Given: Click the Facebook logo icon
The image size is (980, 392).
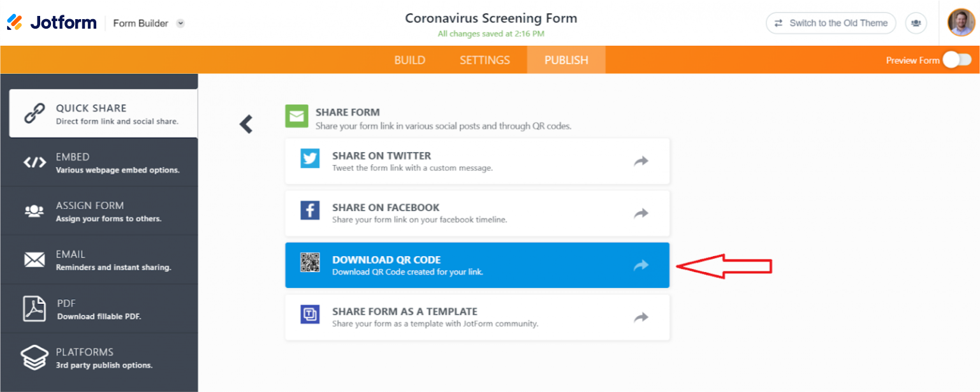Looking at the screenshot, I should (x=310, y=210).
